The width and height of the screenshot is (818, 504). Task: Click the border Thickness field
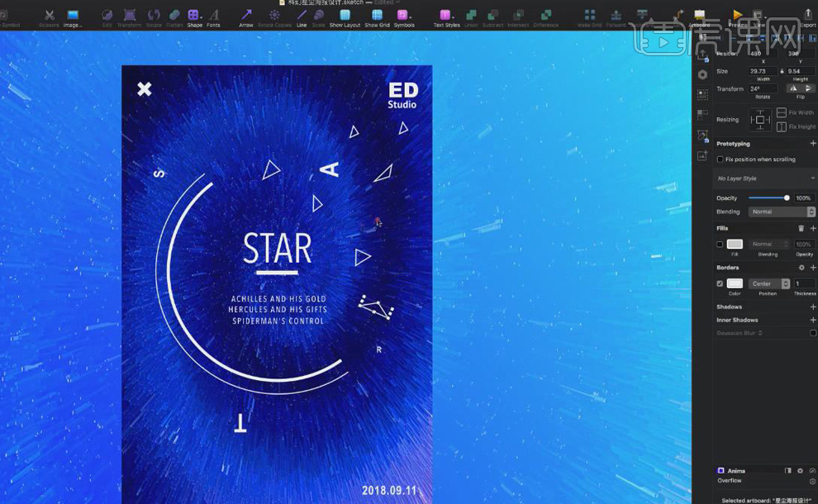(x=804, y=283)
